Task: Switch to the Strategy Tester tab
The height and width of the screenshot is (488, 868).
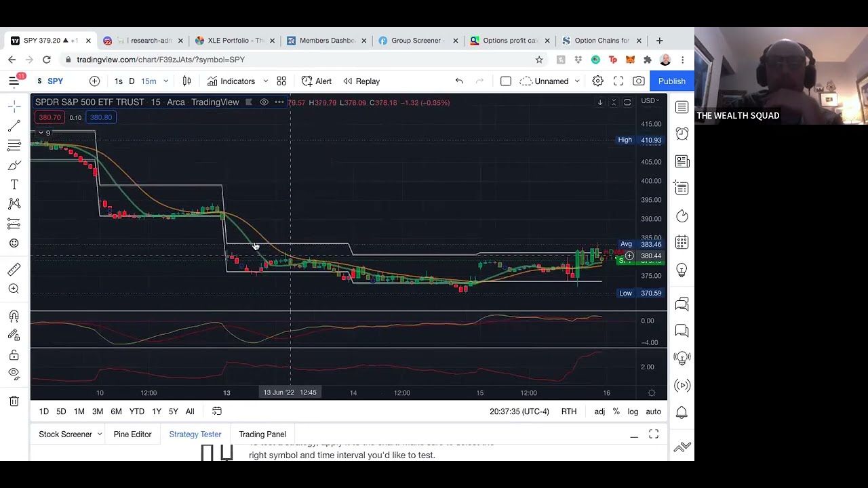Action: coord(195,434)
